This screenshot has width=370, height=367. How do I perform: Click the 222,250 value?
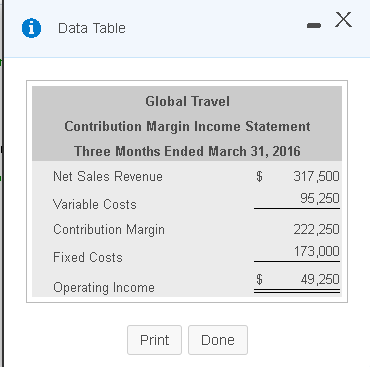[x=316, y=229]
